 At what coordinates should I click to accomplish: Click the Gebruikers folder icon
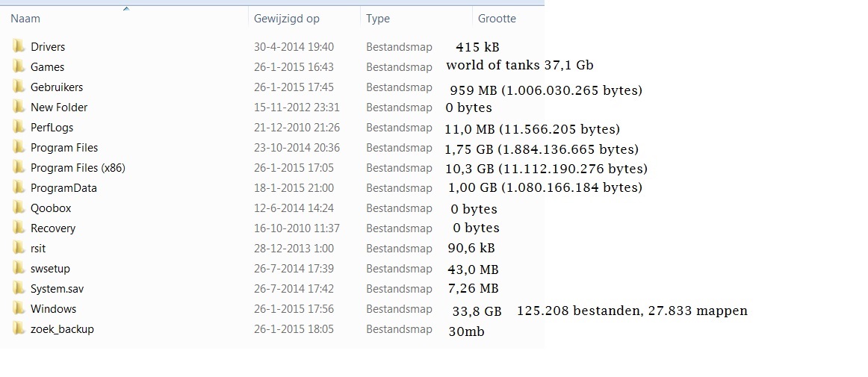point(18,87)
